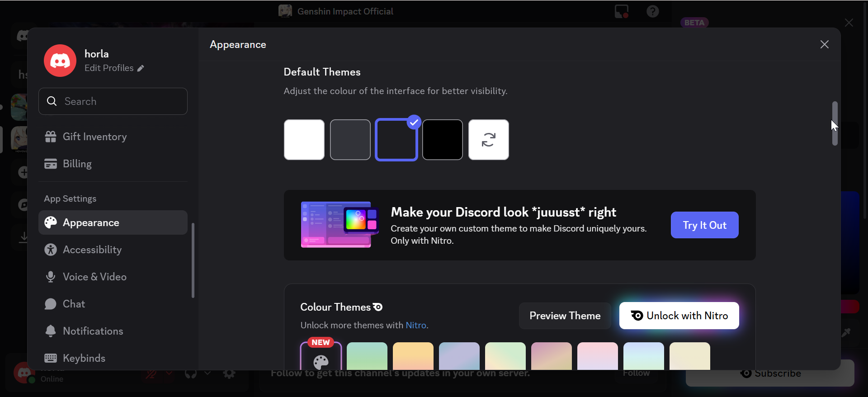Pick the orange-yellow colour theme

coord(413,356)
